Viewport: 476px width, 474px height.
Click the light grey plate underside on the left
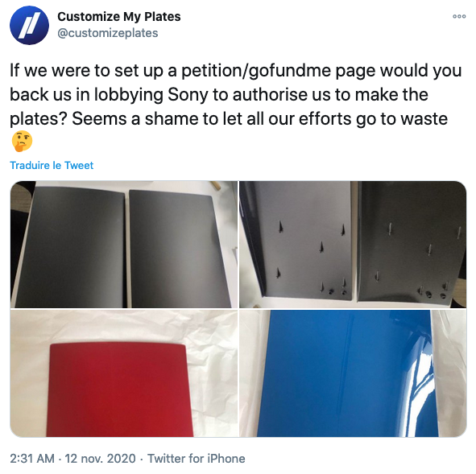point(305,241)
